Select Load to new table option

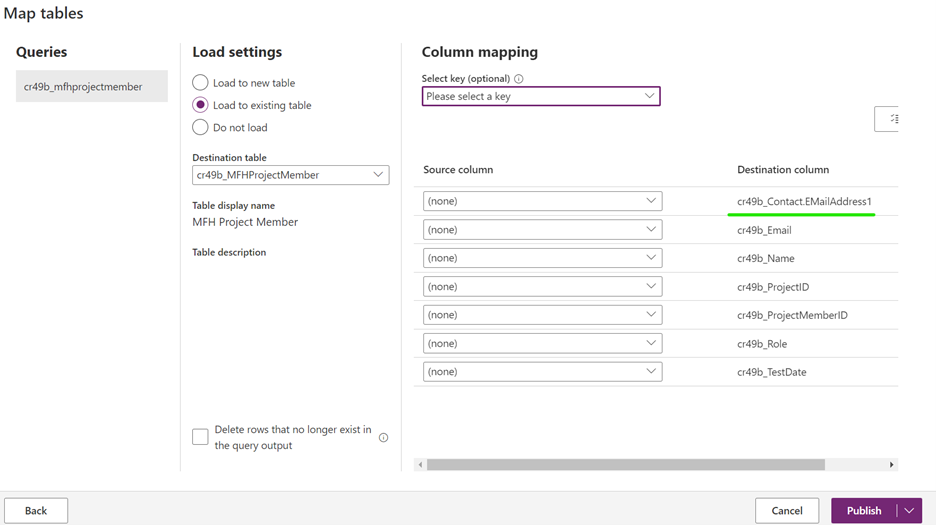[x=201, y=83]
